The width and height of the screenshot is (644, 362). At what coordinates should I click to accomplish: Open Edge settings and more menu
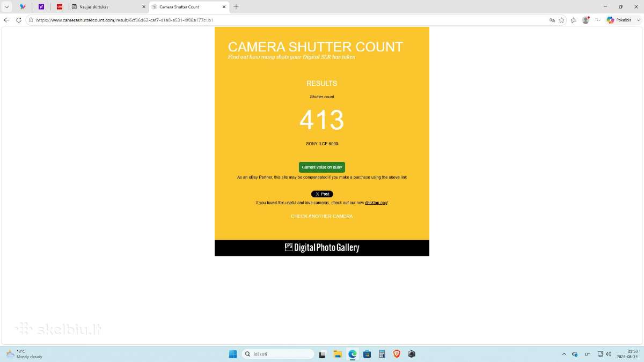point(598,20)
